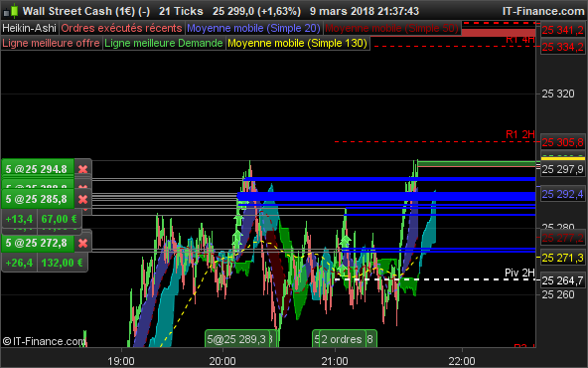
Task: Open Ordres exécutés récents legend entry
Action: click(121, 28)
